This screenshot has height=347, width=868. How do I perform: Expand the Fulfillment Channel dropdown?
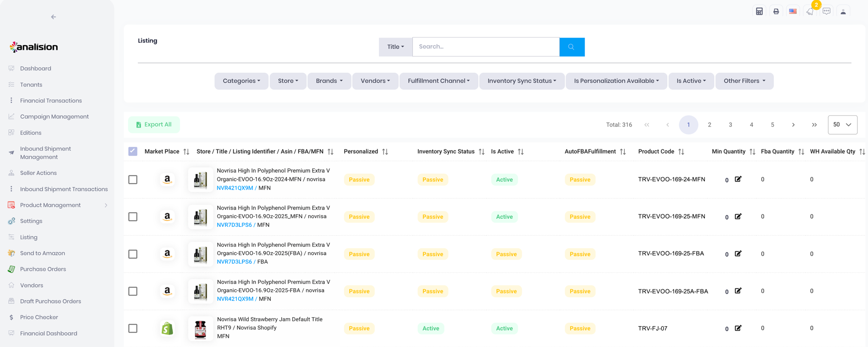point(438,81)
